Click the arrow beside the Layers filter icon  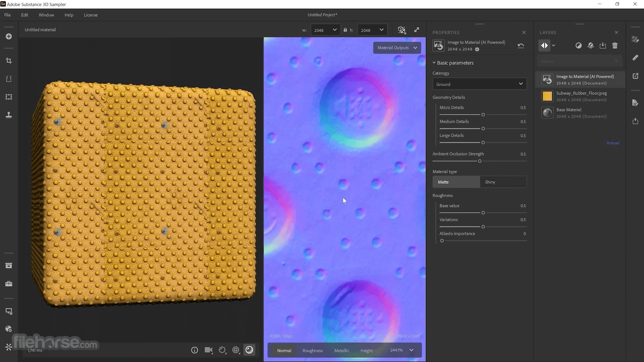click(x=553, y=46)
